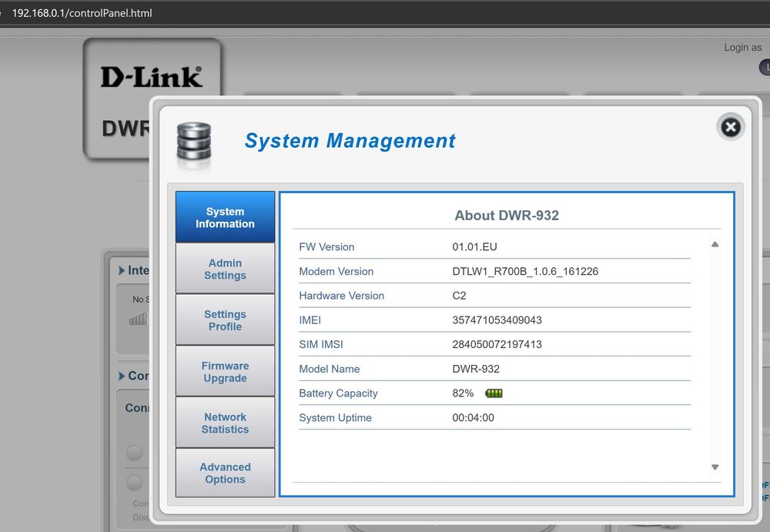Click the FW Version label

point(326,247)
